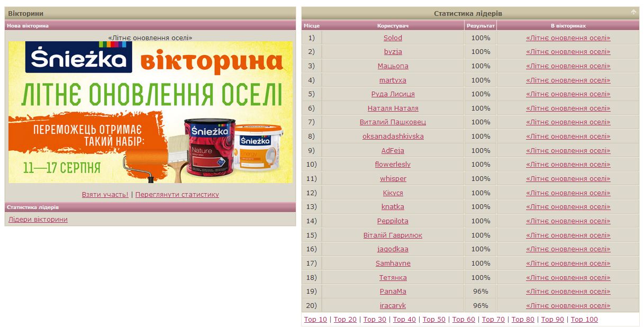
Task: Open quiz link in Мацьопа's row
Action: tap(568, 66)
